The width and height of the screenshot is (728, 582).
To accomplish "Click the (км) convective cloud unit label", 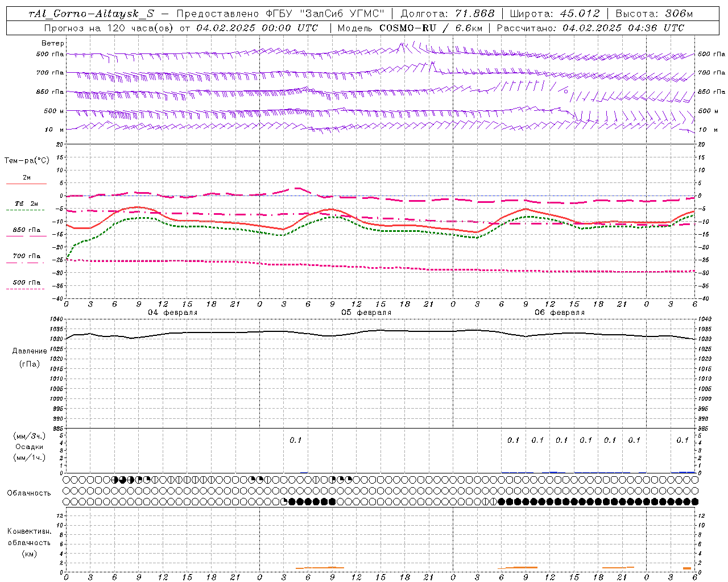I will coord(30,554).
